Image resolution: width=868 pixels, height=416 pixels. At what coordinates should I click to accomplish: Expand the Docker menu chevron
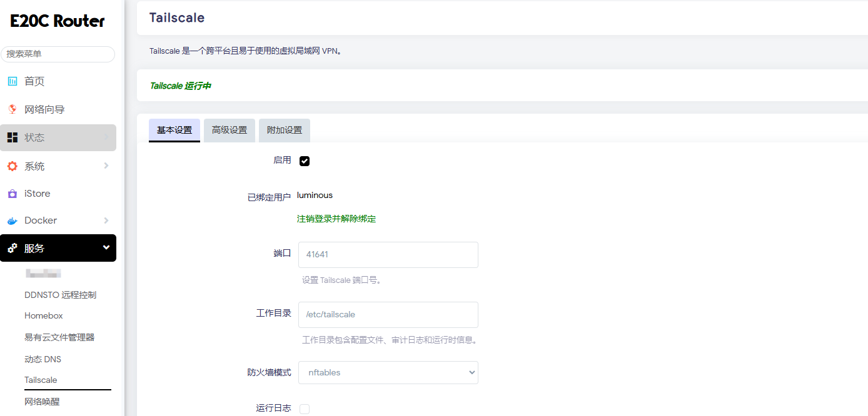[106, 220]
